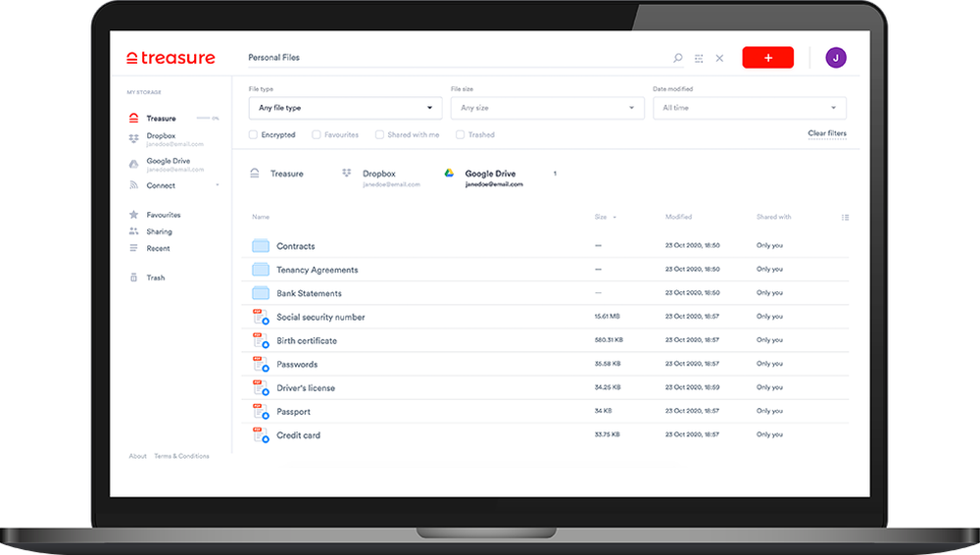Select Dropbox in sidebar
The height and width of the screenshot is (555, 980).
[162, 135]
